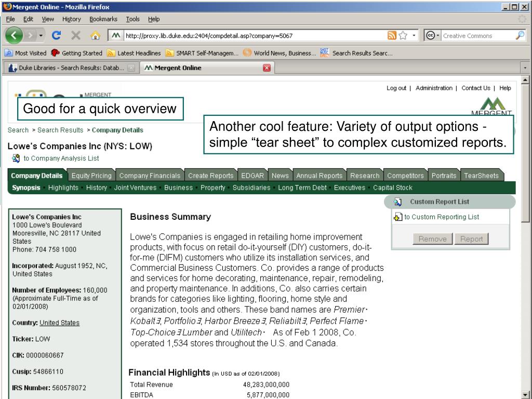Open the Portraits tab

coord(444,176)
